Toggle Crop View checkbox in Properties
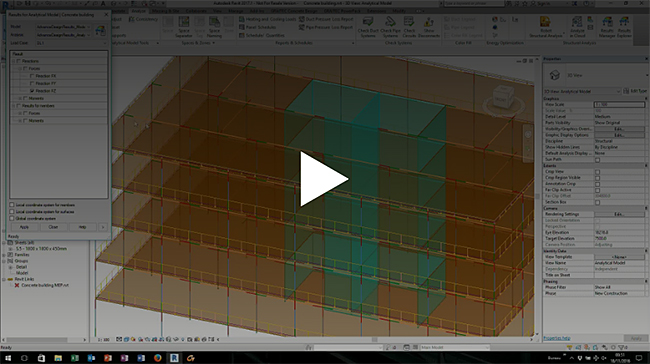 (597, 172)
